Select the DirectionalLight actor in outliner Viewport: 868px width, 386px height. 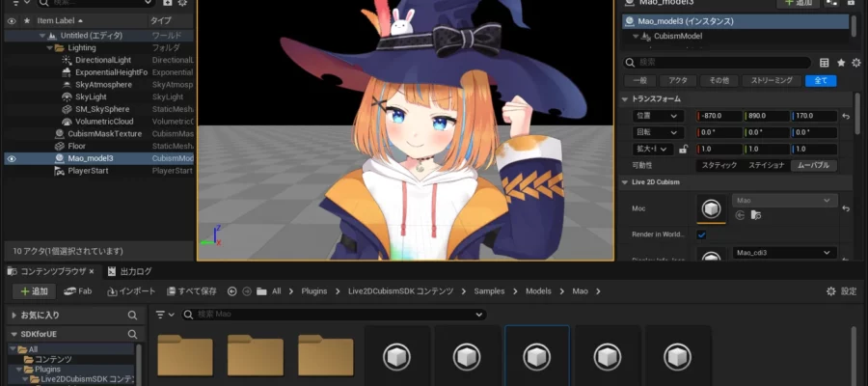coord(101,60)
